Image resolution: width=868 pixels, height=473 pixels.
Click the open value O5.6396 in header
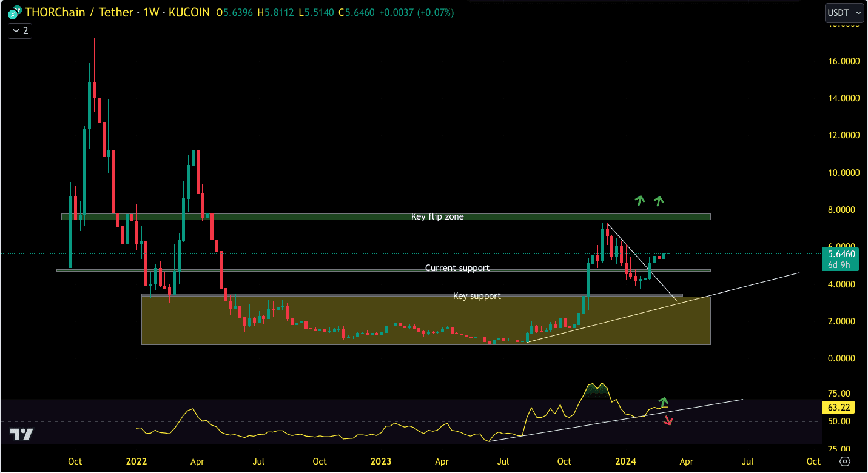[x=235, y=12]
